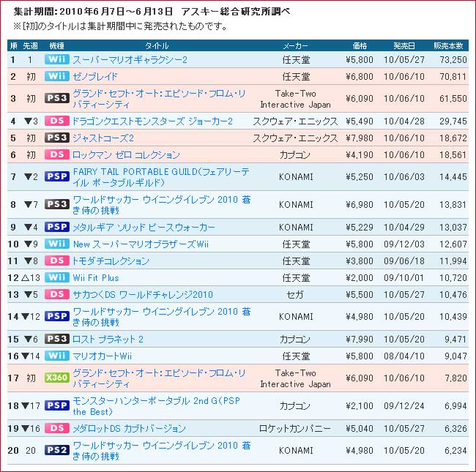Open the PSP ウイニングイレブン 2010 link in row 14

tap(162, 317)
